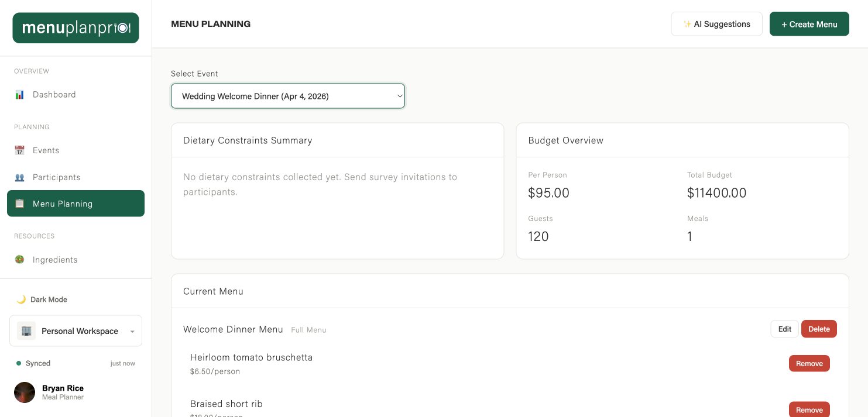Click the chevron on the event selector
Viewport: 868px width, 417px height.
(x=400, y=96)
